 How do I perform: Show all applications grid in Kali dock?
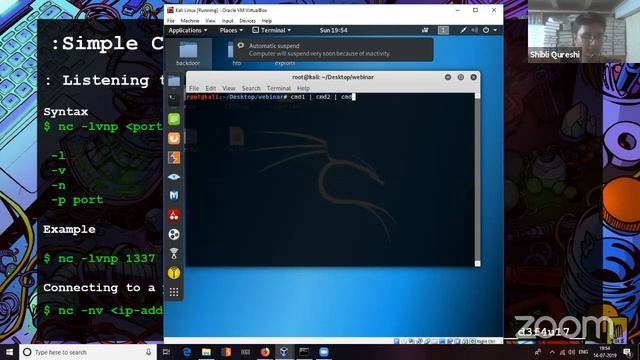click(174, 292)
